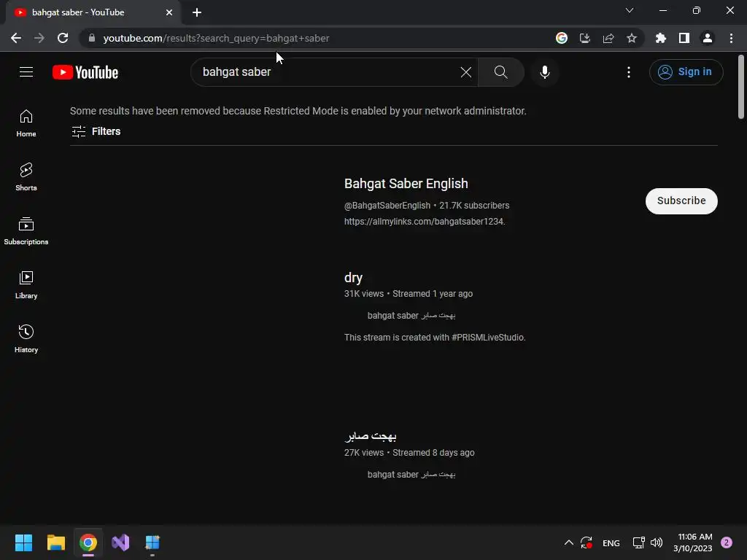Close the bahgat saber YouTube tab
Viewport: 747px width, 560px height.
(x=169, y=12)
